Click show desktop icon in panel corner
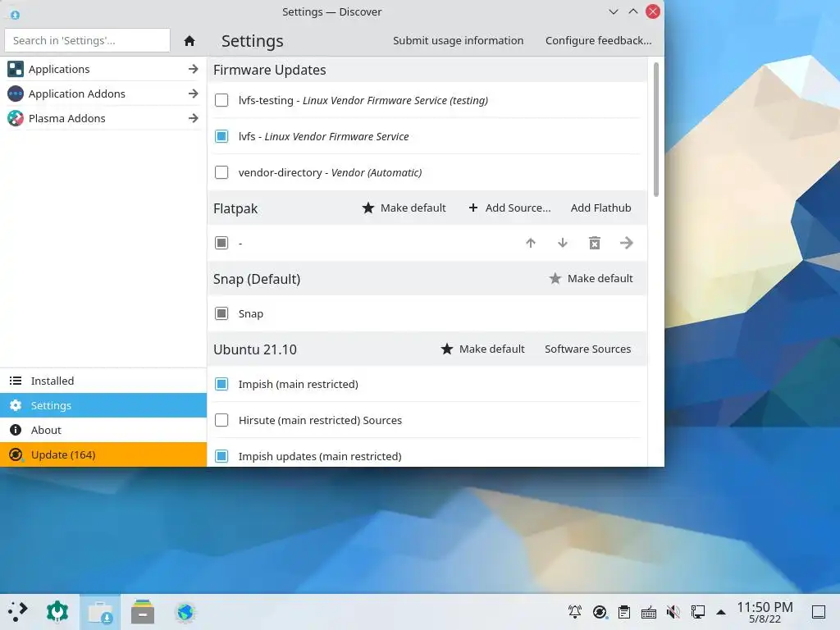 pyautogui.click(x=819, y=612)
